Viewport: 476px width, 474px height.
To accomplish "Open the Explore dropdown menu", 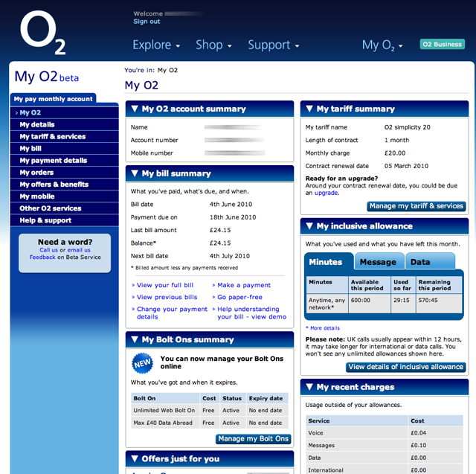I will (156, 45).
